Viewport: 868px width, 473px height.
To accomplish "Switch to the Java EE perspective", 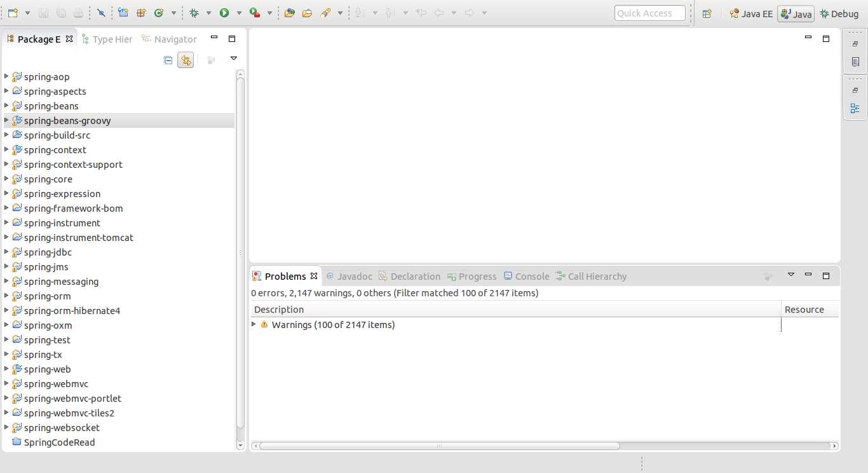I will [751, 13].
